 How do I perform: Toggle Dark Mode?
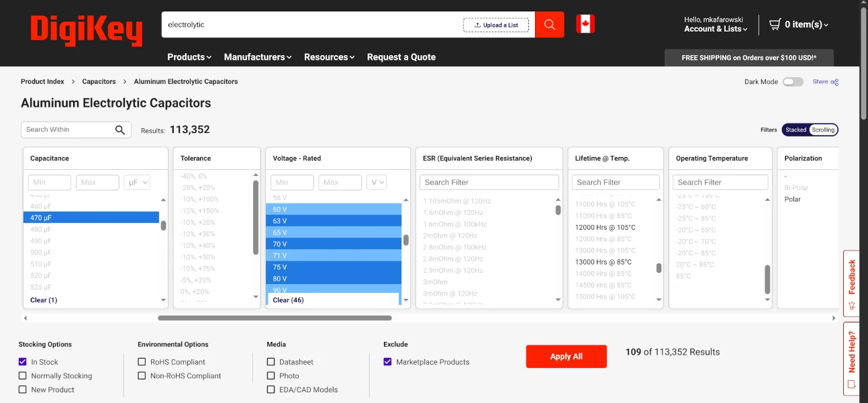click(x=793, y=81)
